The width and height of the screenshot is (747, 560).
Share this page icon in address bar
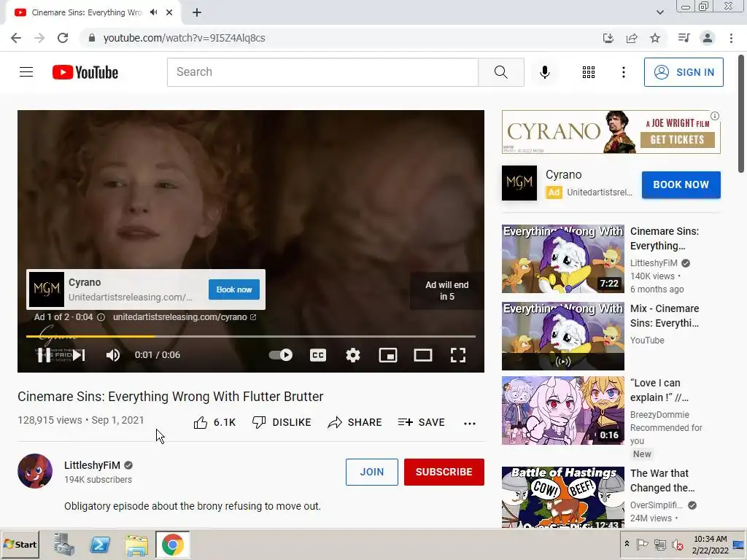pos(632,38)
